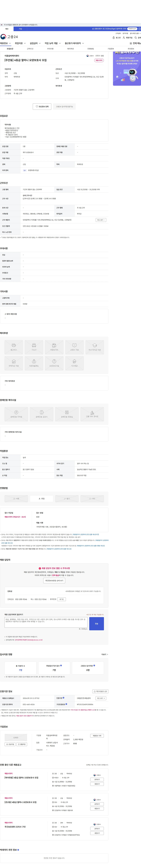
Task: Expand the 취업지원 menu
Action: (x=20, y=43)
